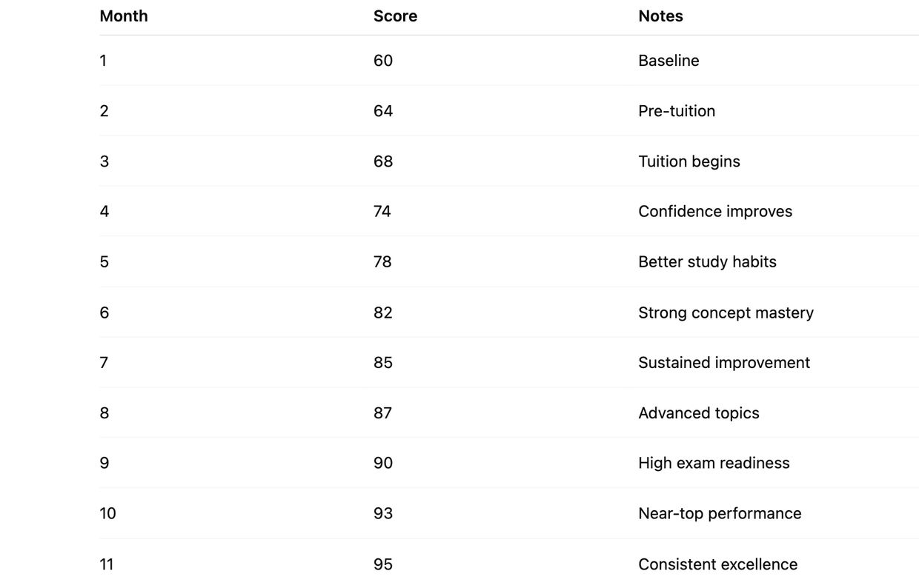This screenshot has height=588, width=919.
Task: Select the score value 74
Action: click(382, 212)
